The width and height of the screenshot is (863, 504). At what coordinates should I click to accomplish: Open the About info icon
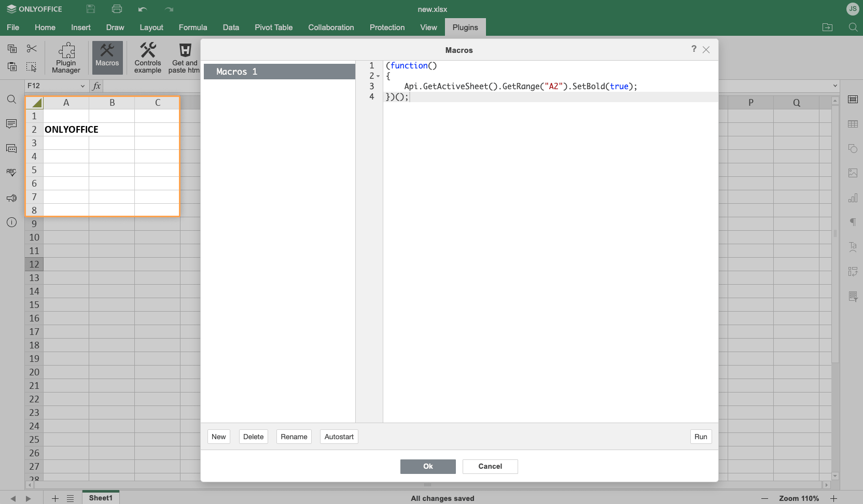click(11, 222)
